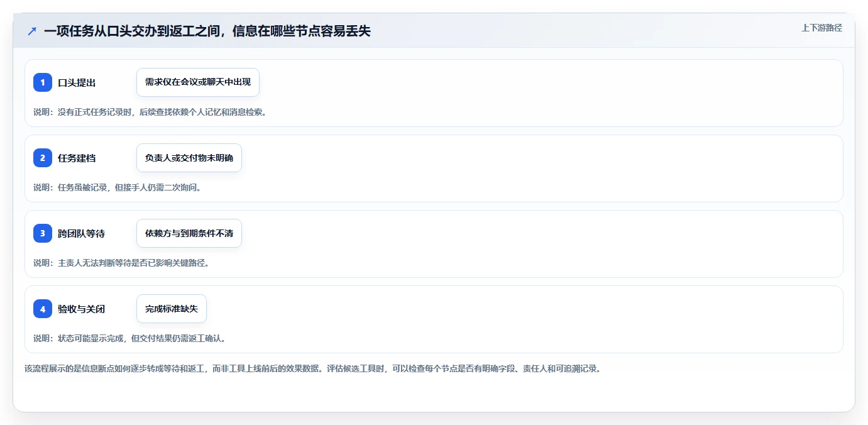This screenshot has width=868, height=425.
Task: Click the 口头提出 step title
Action: tap(77, 83)
